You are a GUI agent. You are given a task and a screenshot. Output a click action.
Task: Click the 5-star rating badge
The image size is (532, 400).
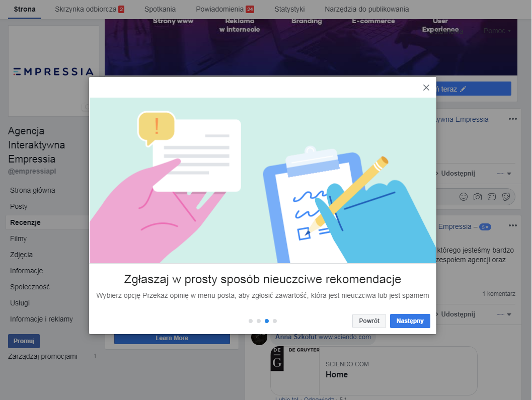pos(485,227)
